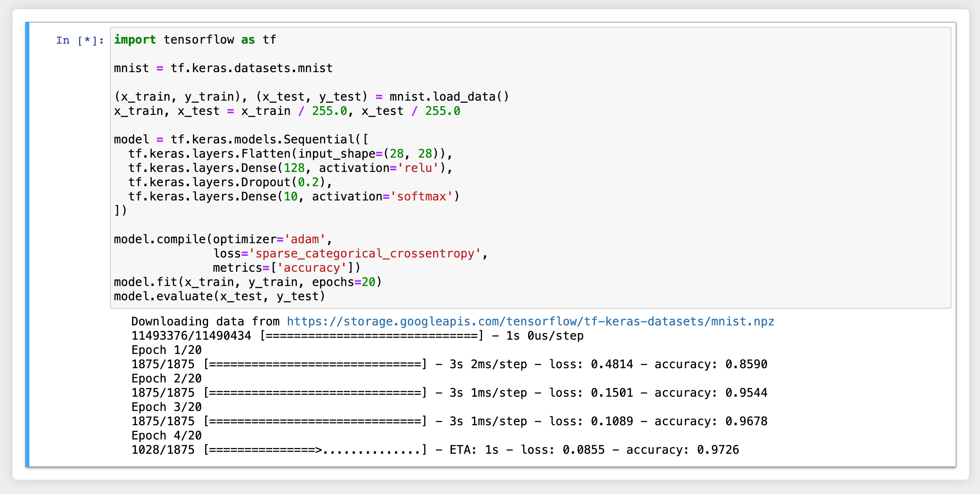The image size is (980, 494).
Task: Click the Dense 128 relu layer line
Action: coord(290,168)
